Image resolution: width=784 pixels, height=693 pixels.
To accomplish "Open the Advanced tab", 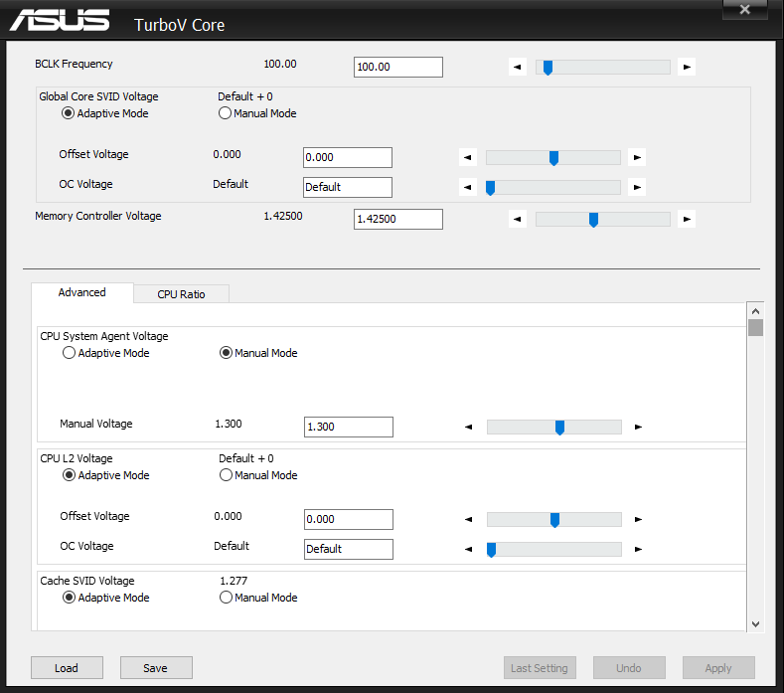I will pos(82,292).
